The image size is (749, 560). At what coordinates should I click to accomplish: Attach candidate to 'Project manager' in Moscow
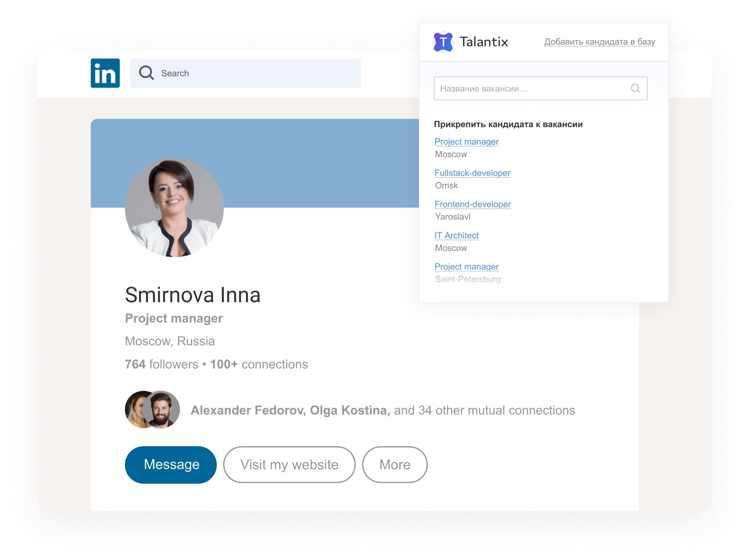point(466,142)
